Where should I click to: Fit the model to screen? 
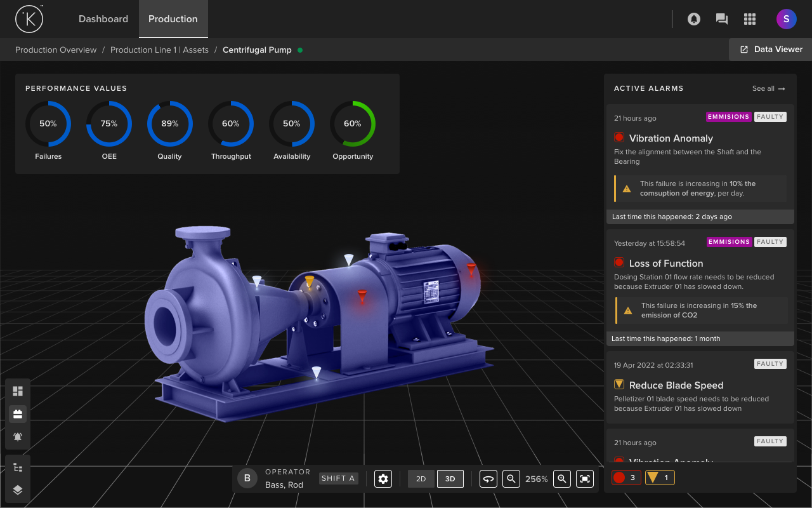click(x=585, y=479)
